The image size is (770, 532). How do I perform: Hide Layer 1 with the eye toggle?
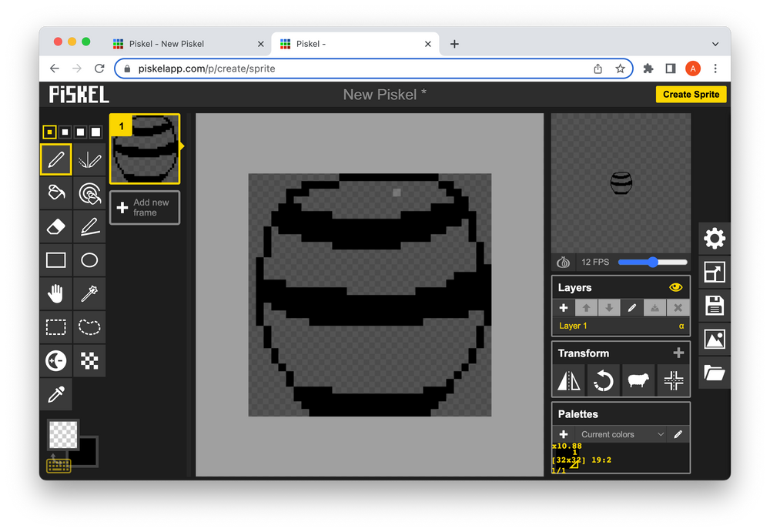pyautogui.click(x=675, y=287)
